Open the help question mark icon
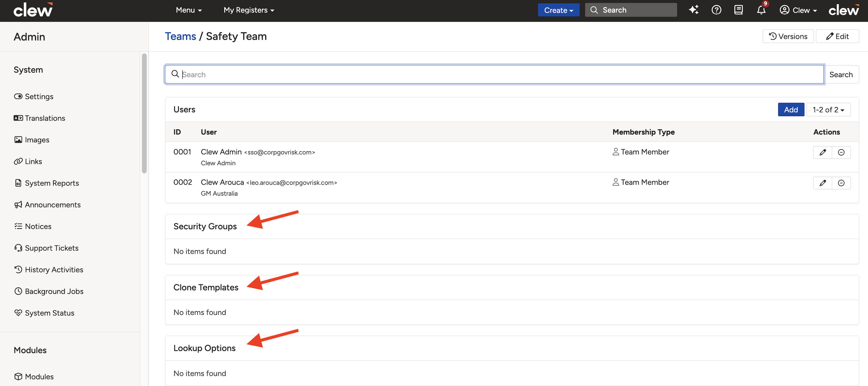868x386 pixels. tap(716, 10)
